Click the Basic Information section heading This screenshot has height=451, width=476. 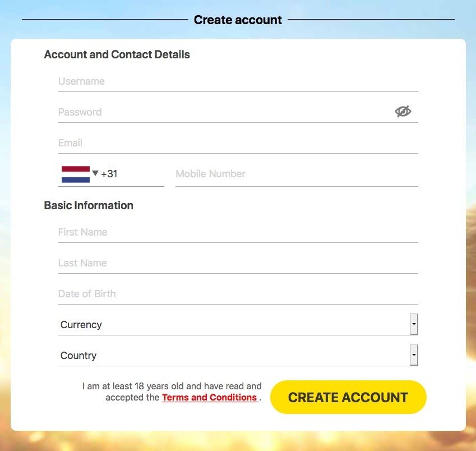point(89,205)
